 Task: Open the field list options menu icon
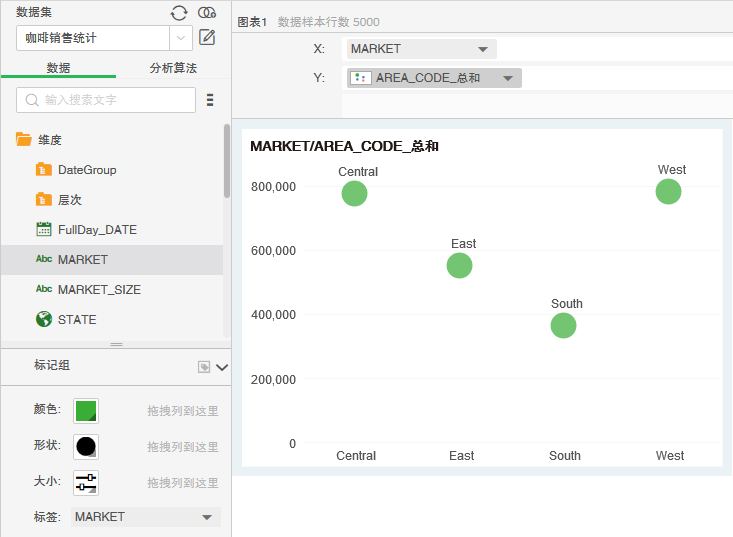pyautogui.click(x=210, y=100)
